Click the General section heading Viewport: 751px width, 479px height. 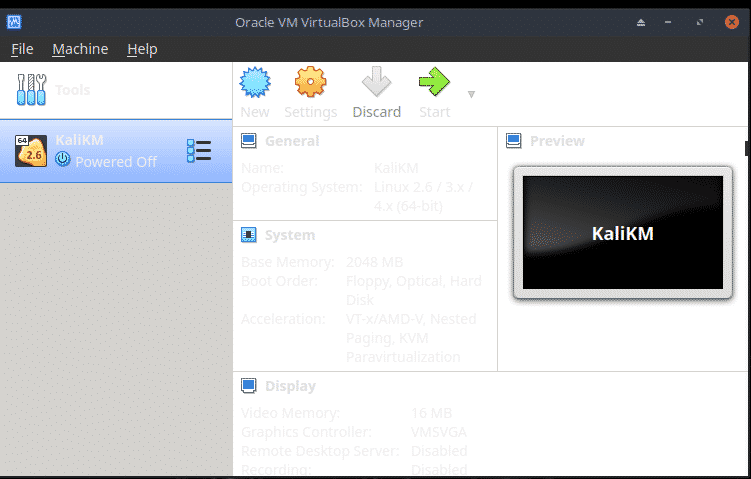click(292, 141)
